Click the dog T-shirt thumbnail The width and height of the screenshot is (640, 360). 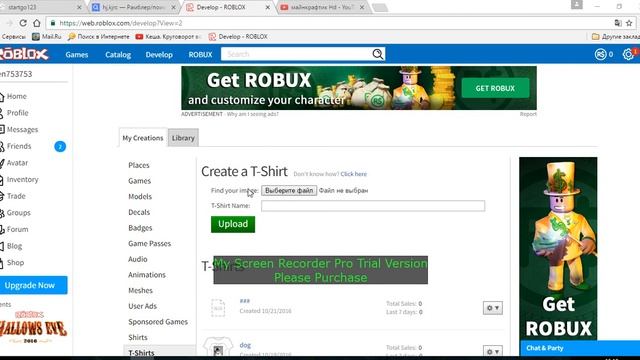218,347
